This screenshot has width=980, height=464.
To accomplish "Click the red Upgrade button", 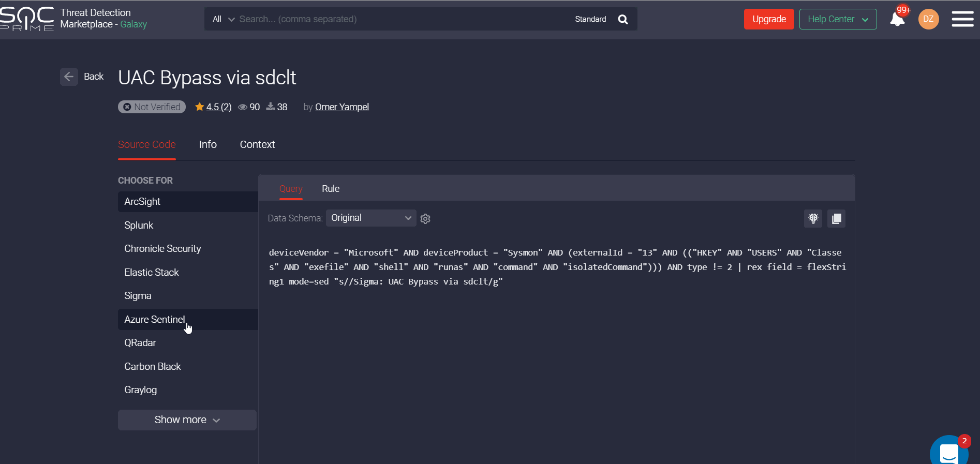I will click(x=768, y=19).
